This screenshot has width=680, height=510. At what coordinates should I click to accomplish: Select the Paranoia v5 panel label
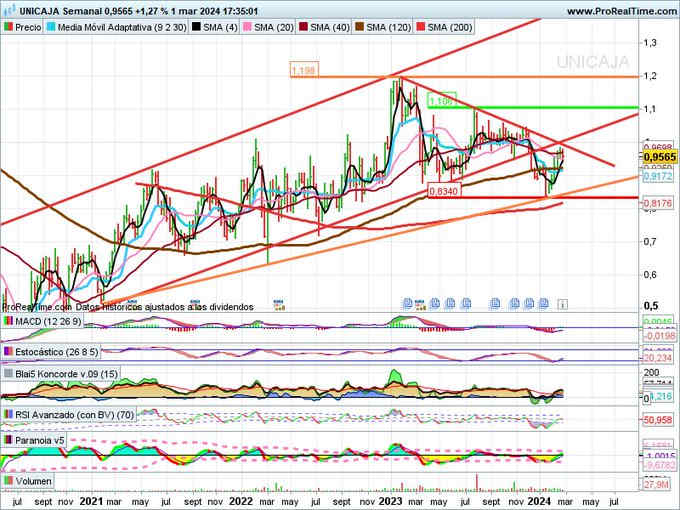tap(39, 440)
